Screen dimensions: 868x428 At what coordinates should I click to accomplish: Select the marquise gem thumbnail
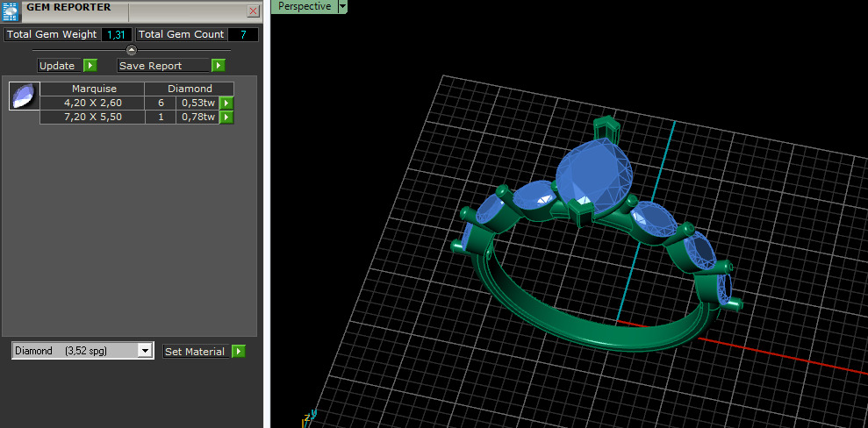click(25, 96)
